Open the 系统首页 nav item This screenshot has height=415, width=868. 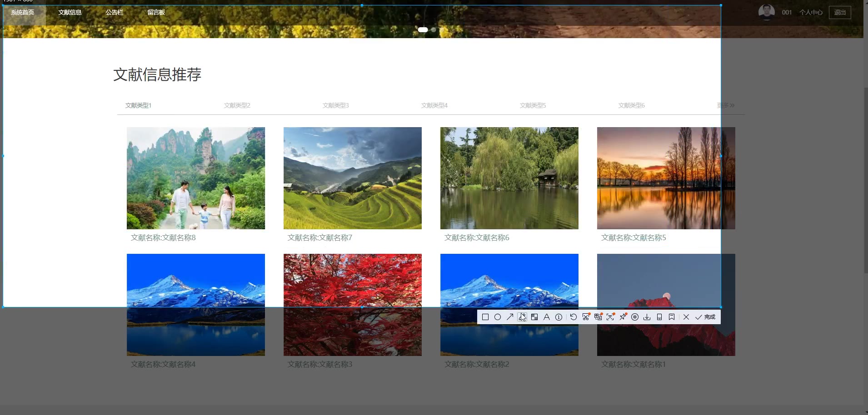click(23, 12)
